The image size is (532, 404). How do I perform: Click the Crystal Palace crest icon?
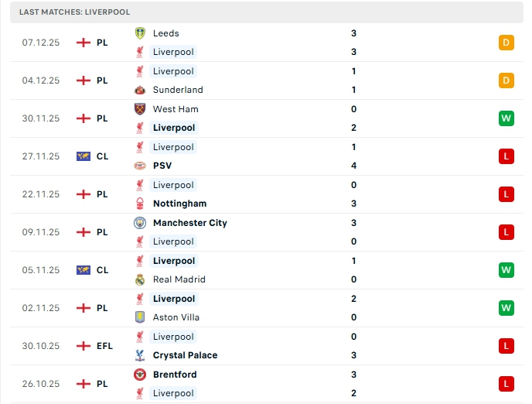point(140,355)
